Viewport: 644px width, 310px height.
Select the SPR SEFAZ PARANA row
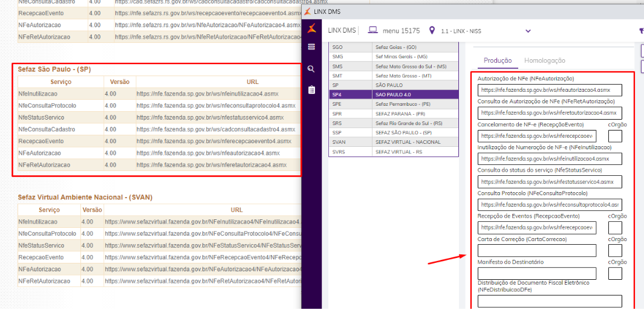[x=394, y=114]
